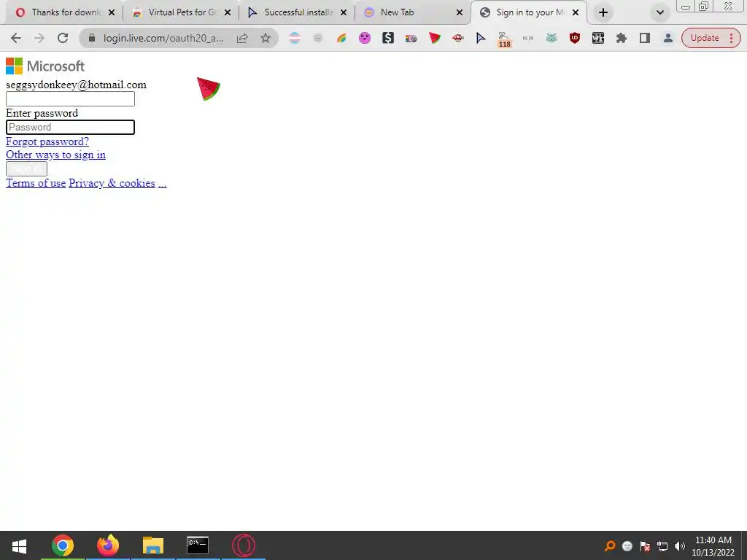747x560 pixels.
Task: Open the Terms of use link
Action: tap(36, 183)
